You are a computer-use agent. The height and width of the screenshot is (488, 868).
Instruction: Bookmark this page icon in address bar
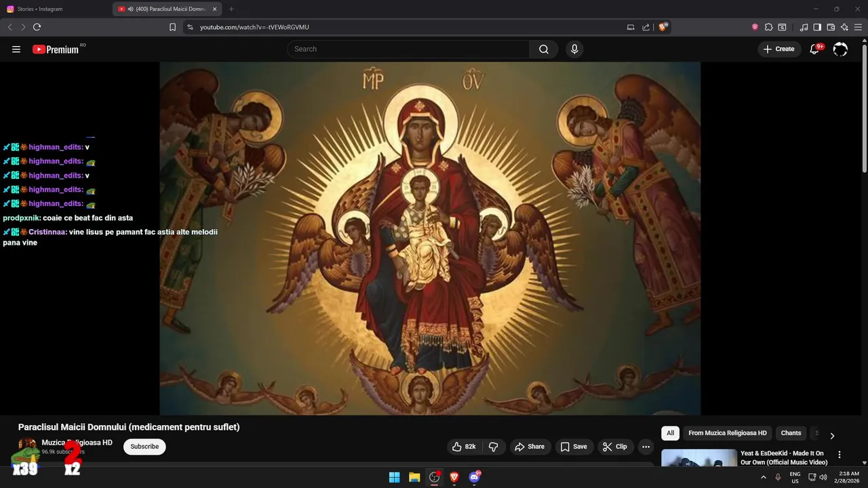click(x=172, y=27)
